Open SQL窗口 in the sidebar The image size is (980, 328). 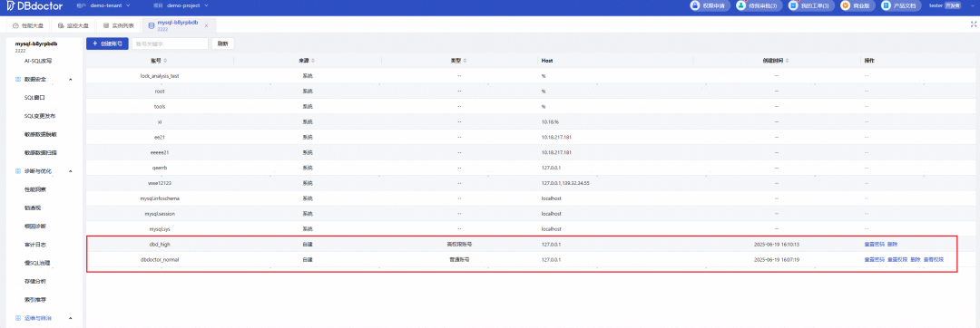tap(35, 98)
